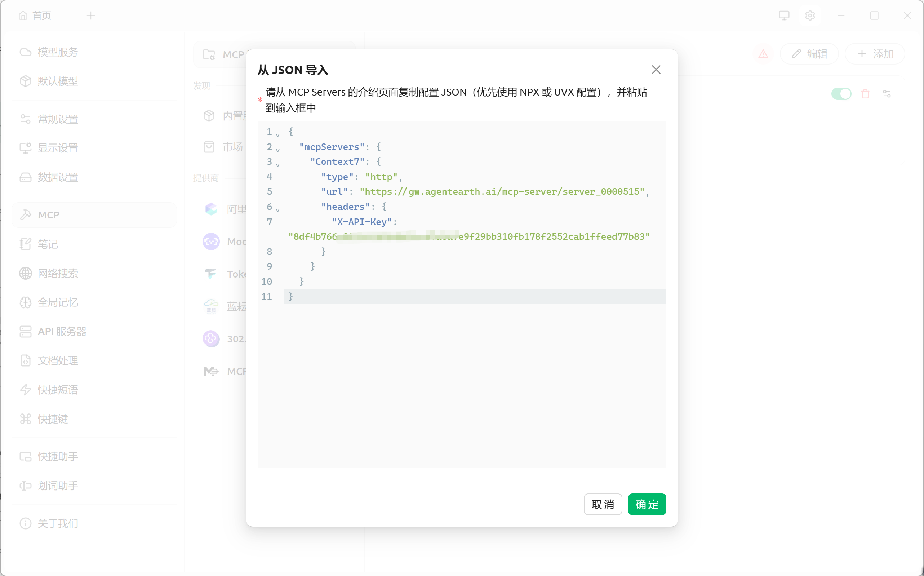The width and height of the screenshot is (924, 576).
Task: Open 全局记忆 in the sidebar
Action: (57, 302)
